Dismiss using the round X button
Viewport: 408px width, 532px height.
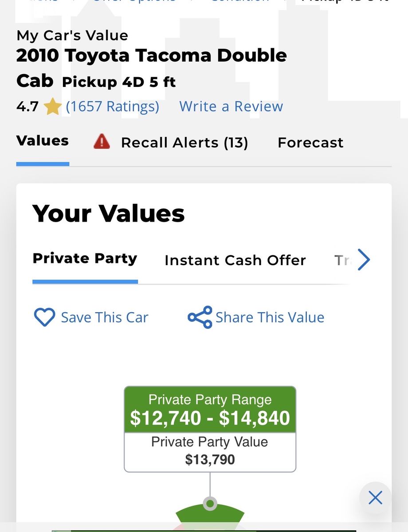[x=375, y=498]
